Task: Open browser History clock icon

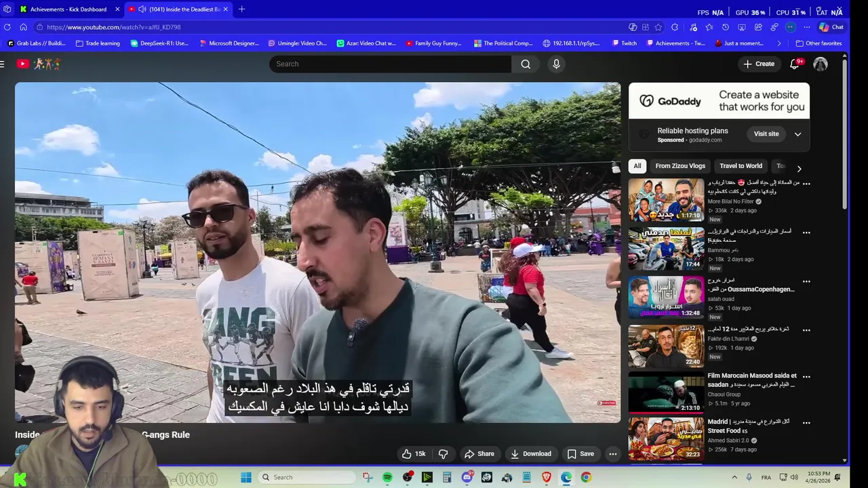Action: click(725, 27)
